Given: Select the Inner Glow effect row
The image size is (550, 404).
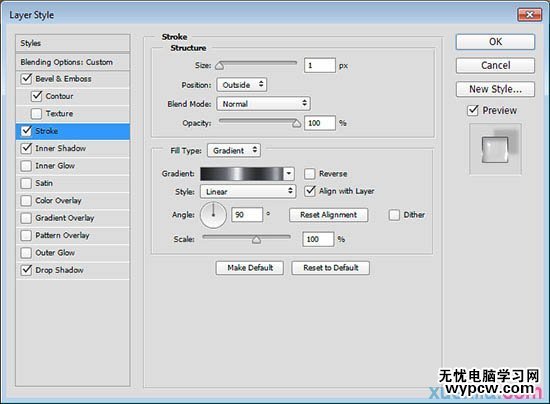Looking at the screenshot, I should point(73,166).
